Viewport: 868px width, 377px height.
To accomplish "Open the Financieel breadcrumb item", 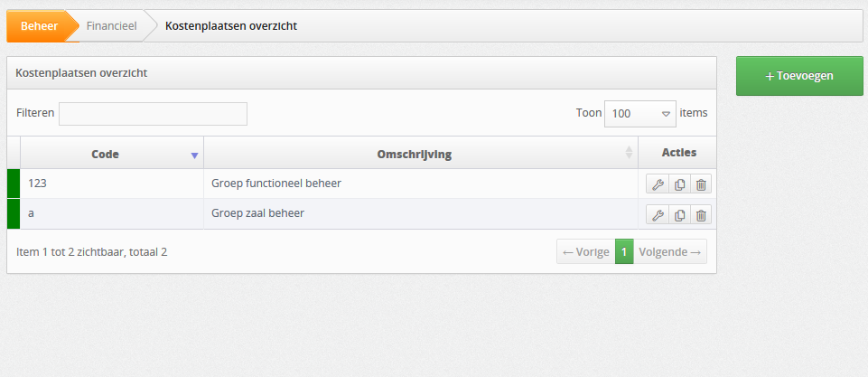I will [111, 25].
